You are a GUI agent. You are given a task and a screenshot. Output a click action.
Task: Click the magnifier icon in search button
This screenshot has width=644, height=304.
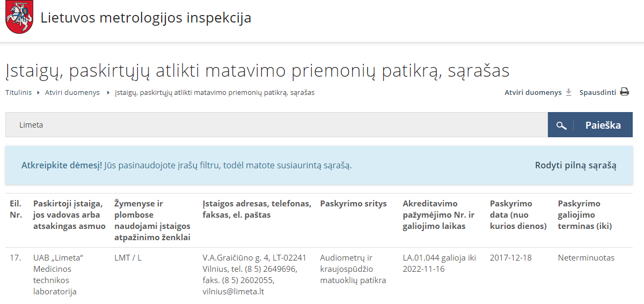(x=561, y=125)
